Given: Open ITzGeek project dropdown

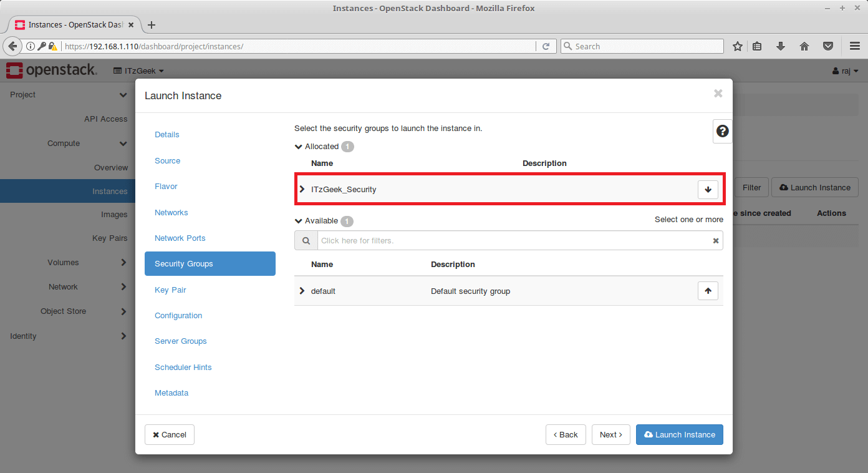Looking at the screenshot, I should coord(138,71).
